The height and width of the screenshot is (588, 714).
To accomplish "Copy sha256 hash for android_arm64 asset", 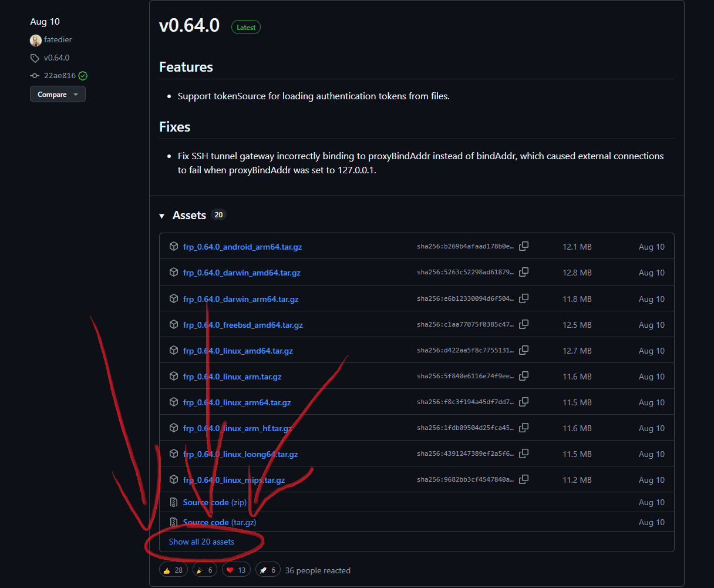I will click(524, 246).
